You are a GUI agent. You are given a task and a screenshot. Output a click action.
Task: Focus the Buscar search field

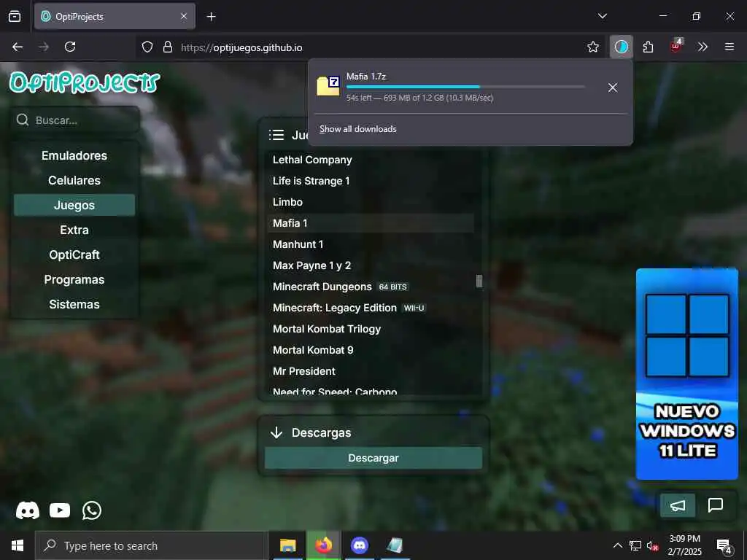pyautogui.click(x=75, y=120)
